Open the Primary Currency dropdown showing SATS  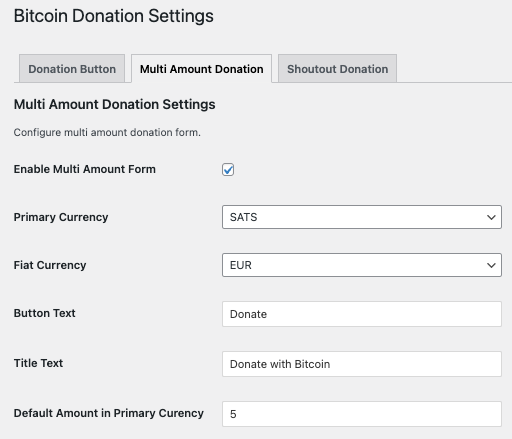(x=362, y=217)
